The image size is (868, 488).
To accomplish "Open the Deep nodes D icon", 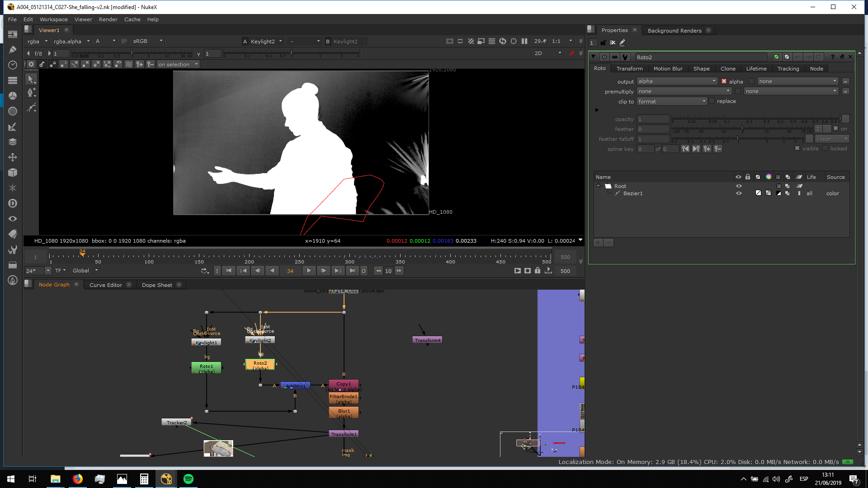I will (13, 203).
